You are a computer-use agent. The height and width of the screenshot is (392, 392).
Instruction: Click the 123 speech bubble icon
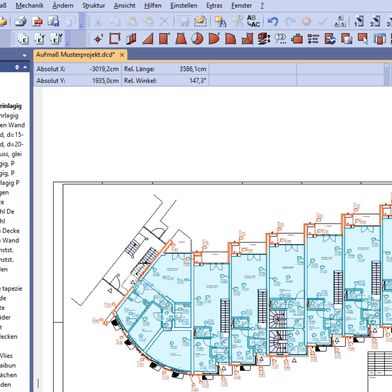(x=281, y=39)
